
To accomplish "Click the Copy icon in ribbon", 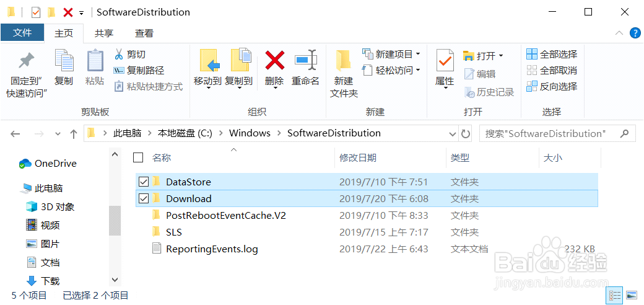I will click(64, 60).
